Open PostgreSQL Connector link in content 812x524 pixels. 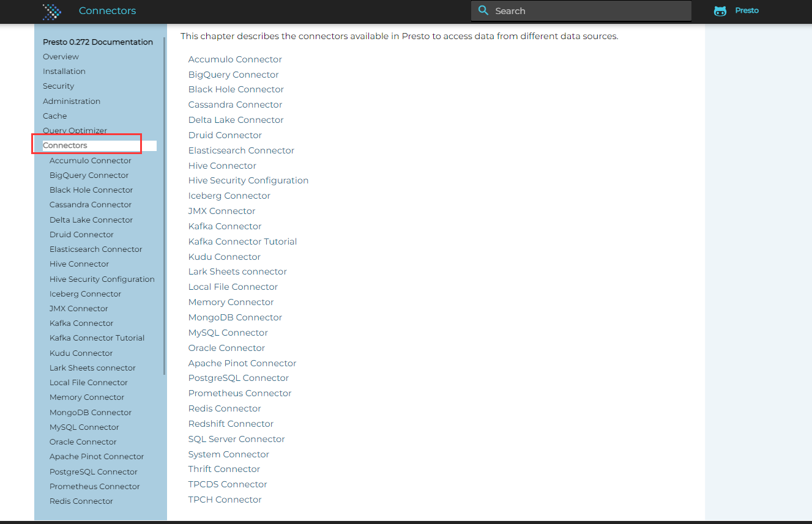tap(239, 378)
